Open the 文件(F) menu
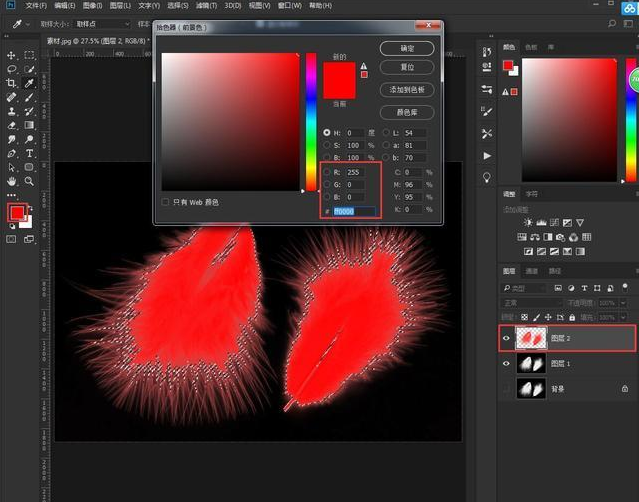 pyautogui.click(x=36, y=6)
